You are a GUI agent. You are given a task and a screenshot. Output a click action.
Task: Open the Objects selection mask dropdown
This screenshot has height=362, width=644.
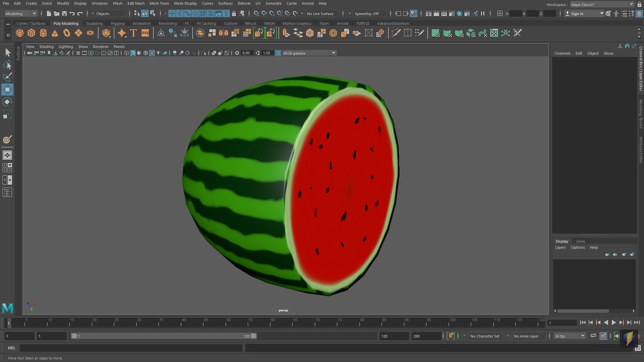110,14
